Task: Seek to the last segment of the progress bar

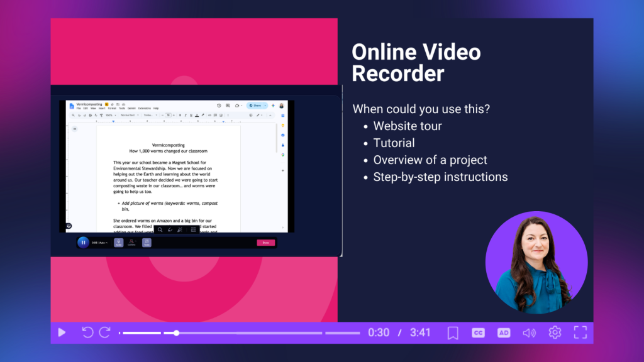Action: click(x=343, y=333)
